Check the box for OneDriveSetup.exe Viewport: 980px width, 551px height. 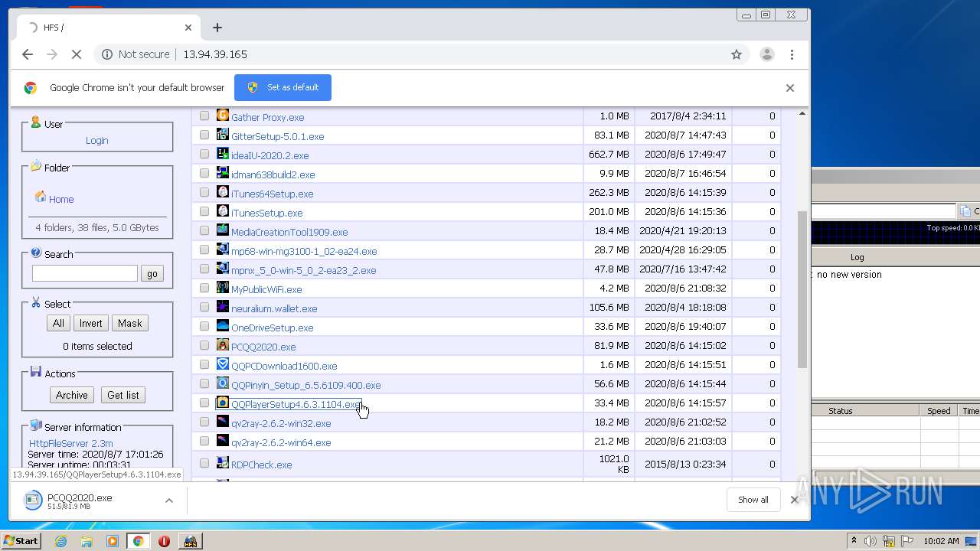pyautogui.click(x=204, y=327)
